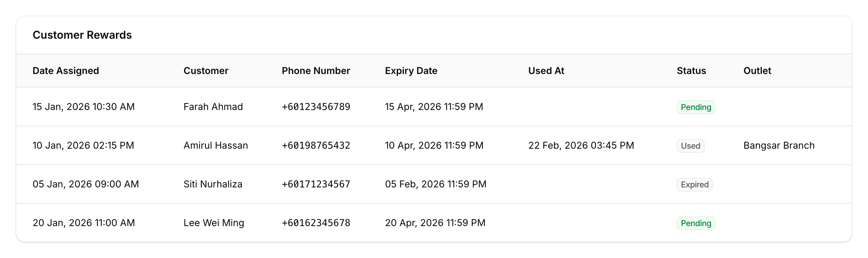This screenshot has width=868, height=258.
Task: Sort by the Expiry Date column header
Action: (411, 71)
